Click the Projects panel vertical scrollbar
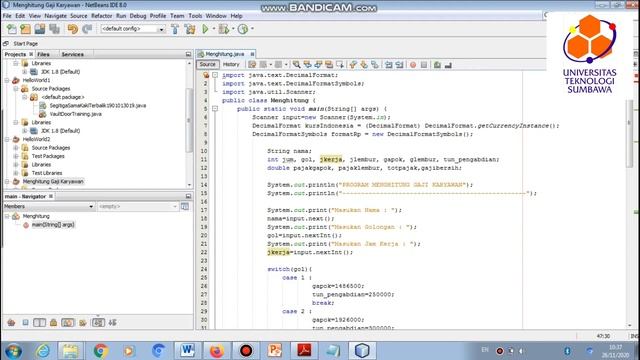Screen dimensions: 640x360 [x=189, y=122]
